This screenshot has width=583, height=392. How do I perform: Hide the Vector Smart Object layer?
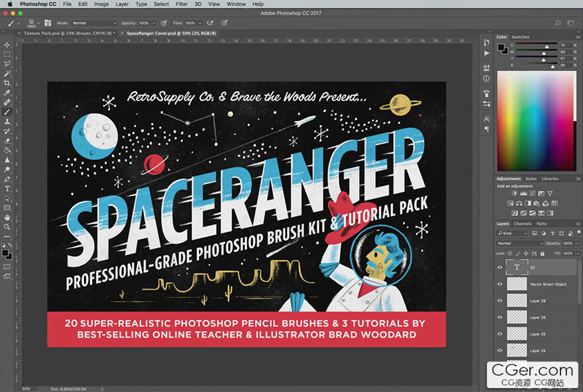tap(500, 284)
